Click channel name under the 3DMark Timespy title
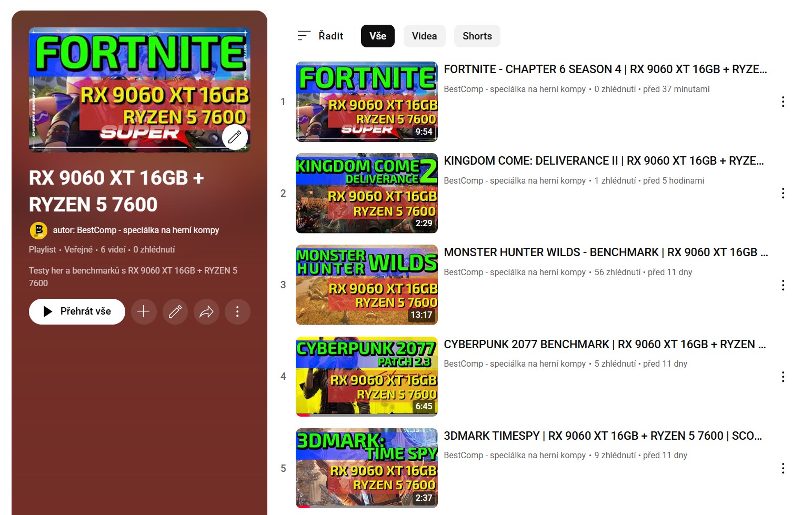This screenshot has height=515, width=812. tap(515, 455)
